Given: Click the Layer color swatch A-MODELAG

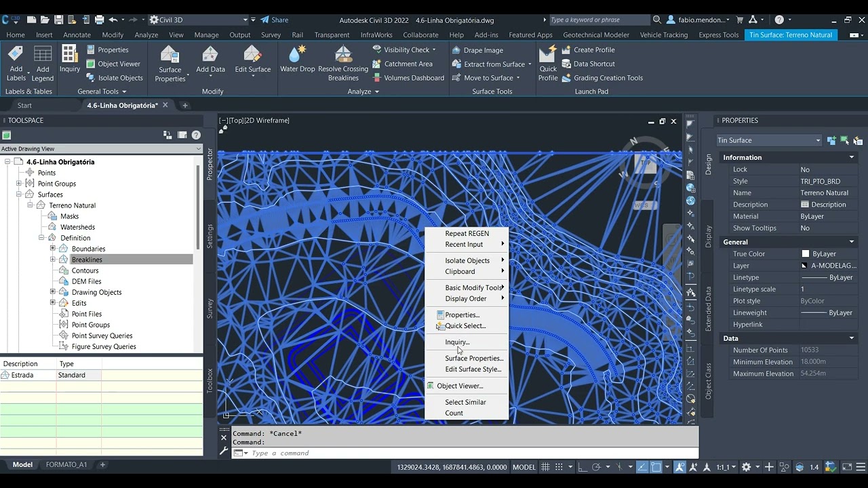Looking at the screenshot, I should click(805, 266).
